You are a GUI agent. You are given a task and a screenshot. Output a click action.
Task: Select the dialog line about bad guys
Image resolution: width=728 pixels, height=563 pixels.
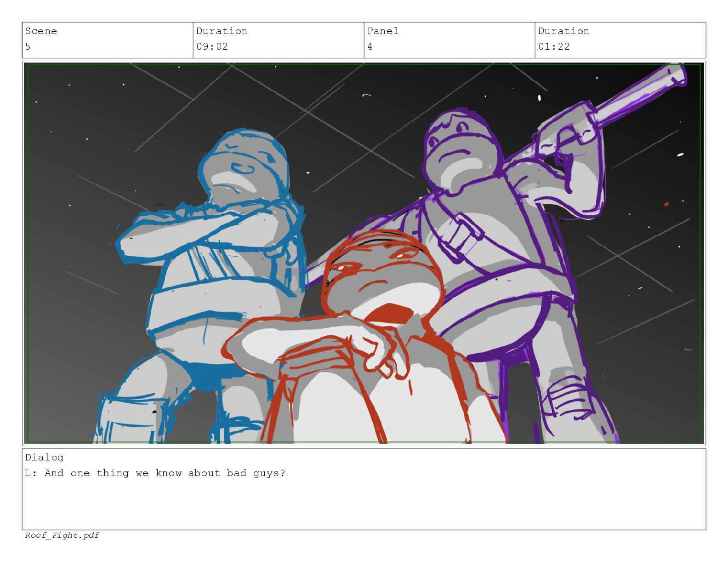(155, 473)
